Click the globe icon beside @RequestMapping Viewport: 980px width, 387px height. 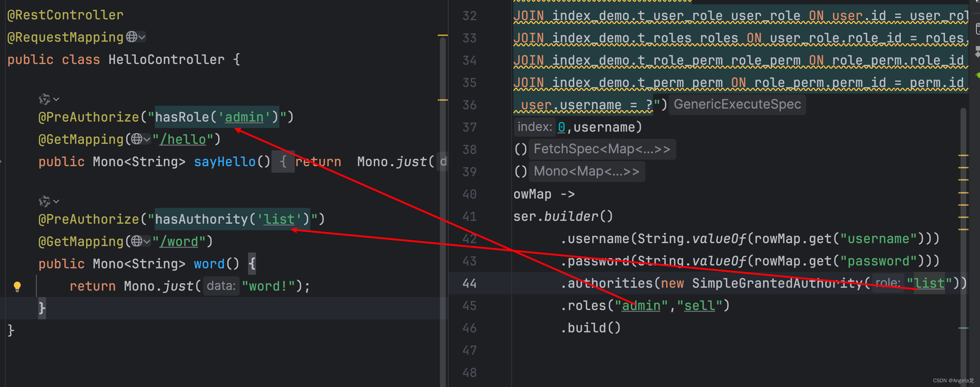[x=132, y=37]
